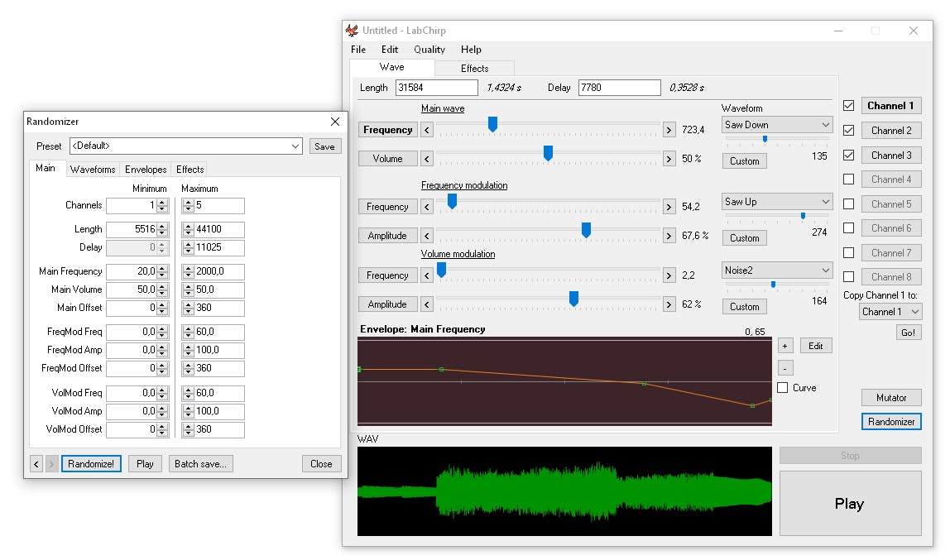
Task: Enable the Channel 4 checkbox
Action: [848, 179]
